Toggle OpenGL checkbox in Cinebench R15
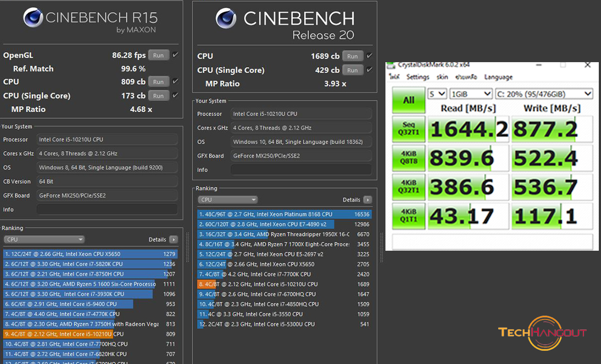Screen dimensions: 601x364 (x=175, y=55)
